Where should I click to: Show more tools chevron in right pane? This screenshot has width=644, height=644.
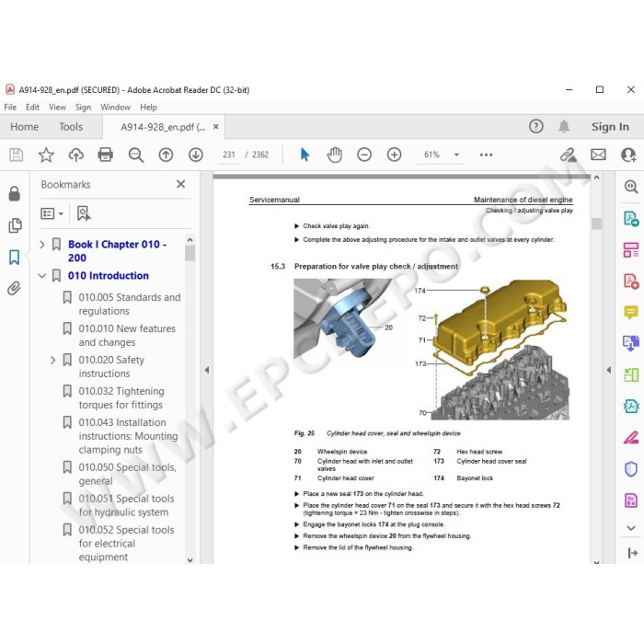tap(631, 528)
